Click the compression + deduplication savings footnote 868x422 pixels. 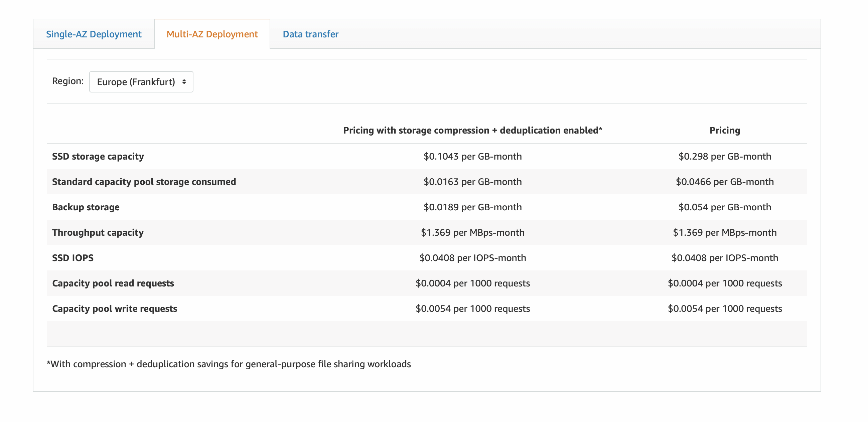coord(229,364)
